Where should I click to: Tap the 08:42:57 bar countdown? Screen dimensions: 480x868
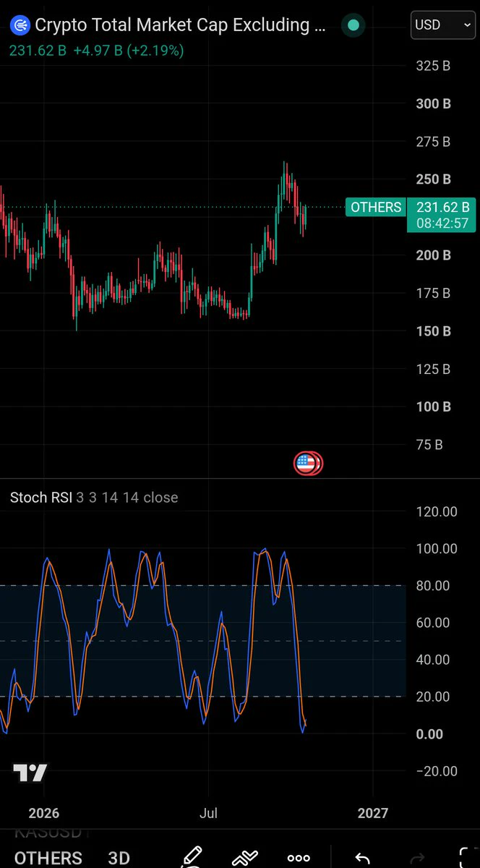coord(442,224)
